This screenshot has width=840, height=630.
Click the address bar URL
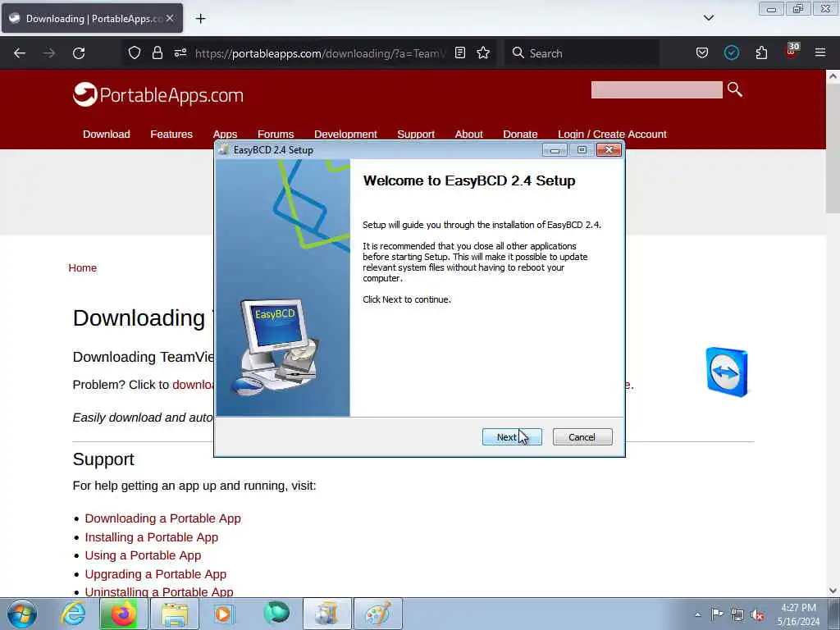[x=320, y=53]
